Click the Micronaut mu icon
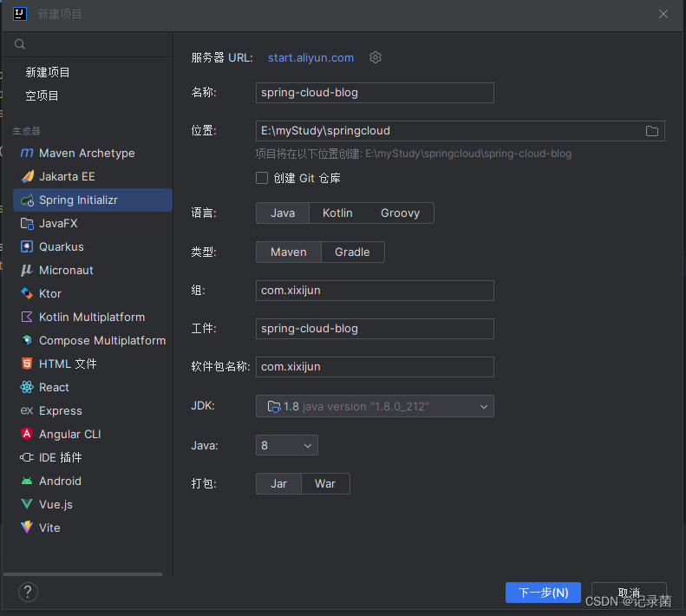 (27, 270)
